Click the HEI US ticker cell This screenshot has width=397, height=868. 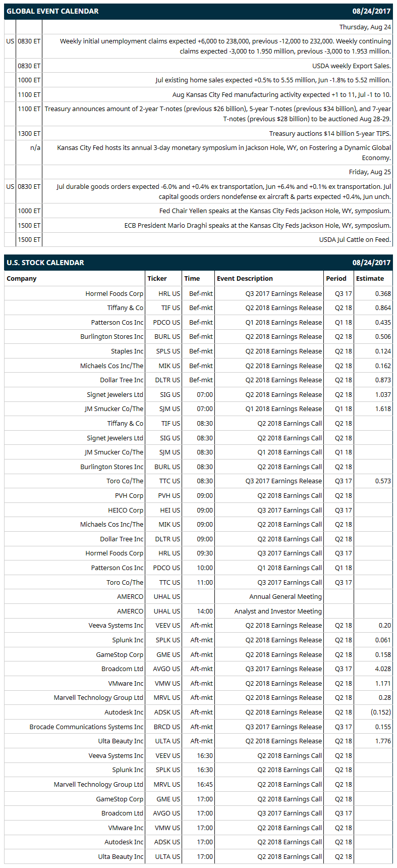(170, 510)
